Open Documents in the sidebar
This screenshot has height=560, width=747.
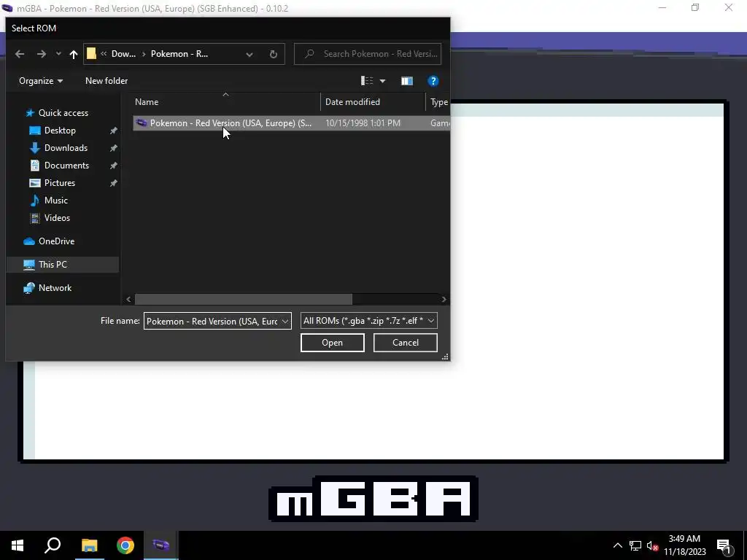click(66, 166)
